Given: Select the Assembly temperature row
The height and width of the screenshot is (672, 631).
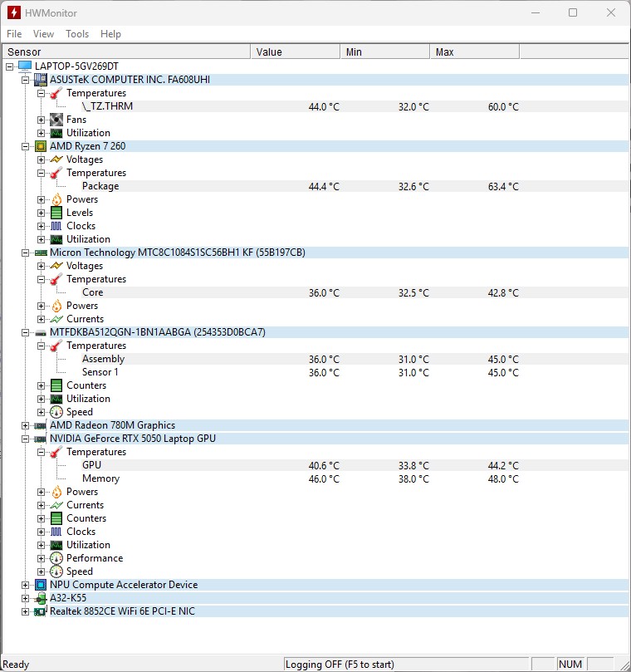Looking at the screenshot, I should (x=355, y=359).
